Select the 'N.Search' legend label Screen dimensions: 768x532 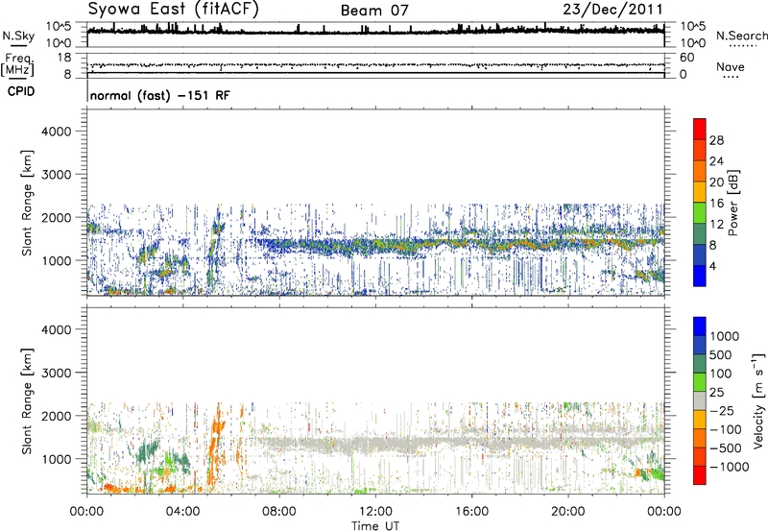741,36
